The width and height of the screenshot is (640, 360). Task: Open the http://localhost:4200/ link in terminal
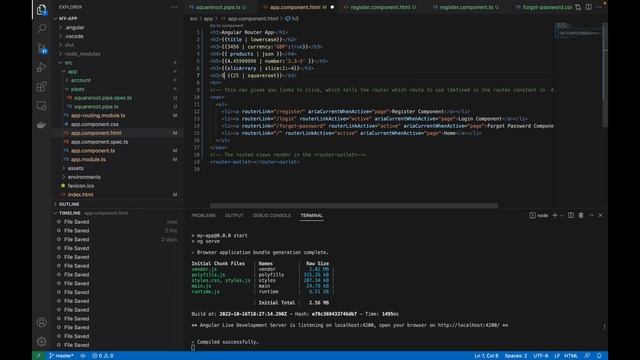(469, 325)
